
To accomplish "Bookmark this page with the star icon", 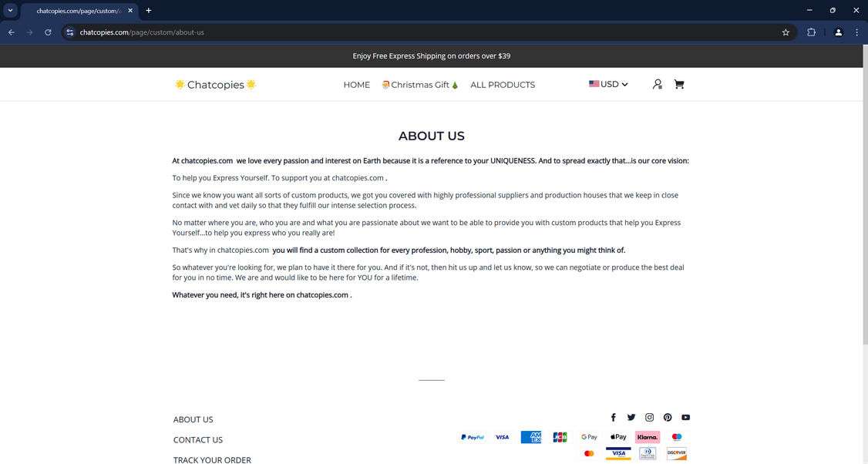I will coord(786,32).
